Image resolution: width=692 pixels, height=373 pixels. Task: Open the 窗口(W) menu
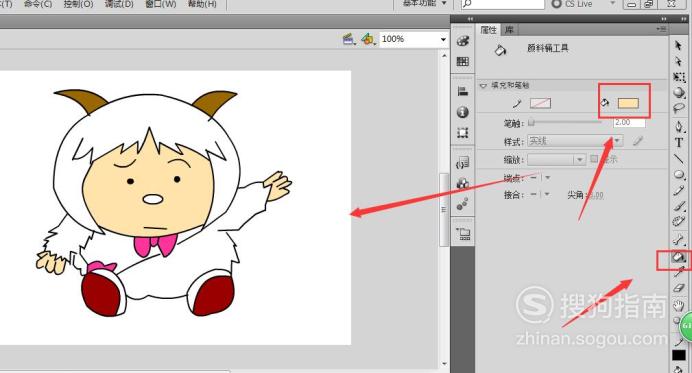coord(161,4)
